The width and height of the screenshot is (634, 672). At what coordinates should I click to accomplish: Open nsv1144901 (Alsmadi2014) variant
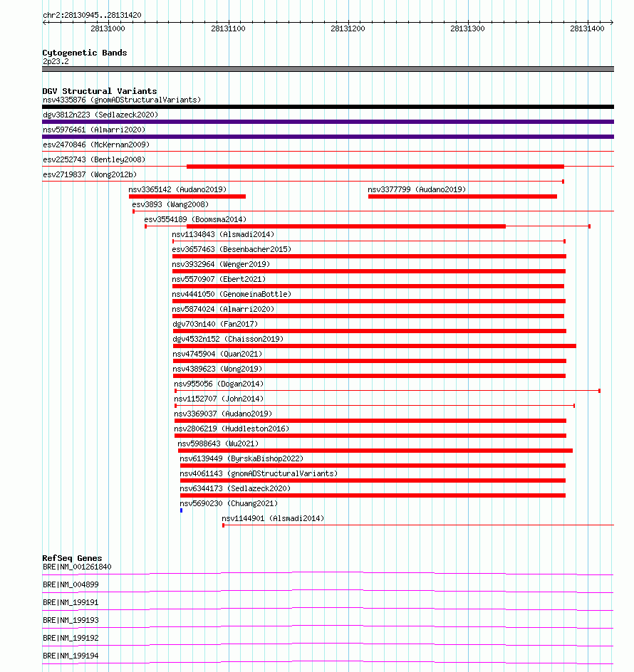pyautogui.click(x=273, y=518)
